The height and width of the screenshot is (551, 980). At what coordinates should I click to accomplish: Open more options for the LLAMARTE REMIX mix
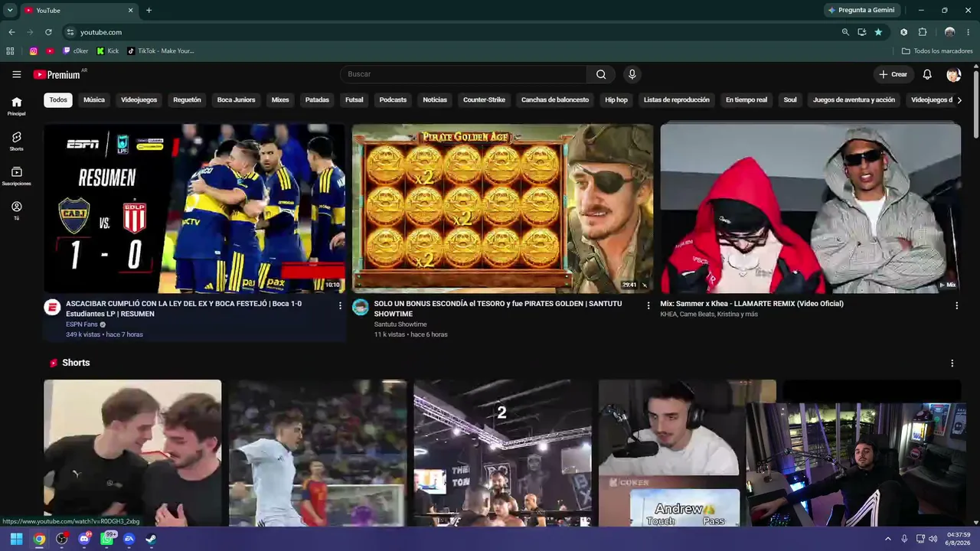(956, 305)
